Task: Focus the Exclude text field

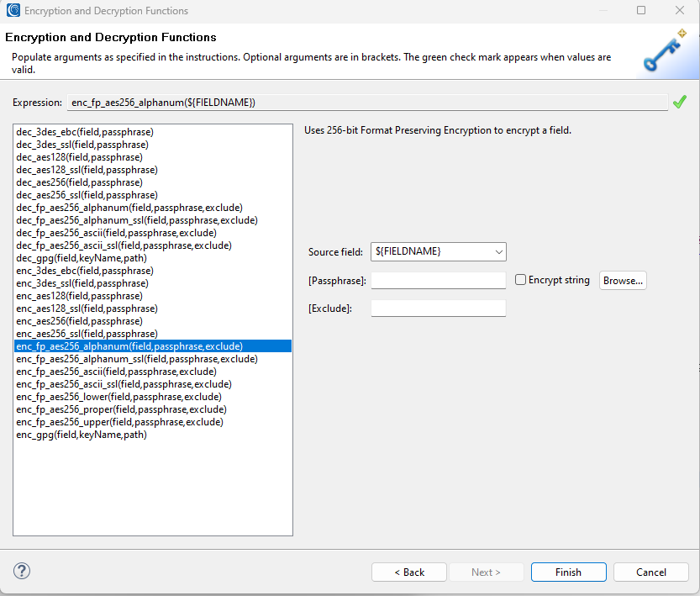Action: [438, 309]
